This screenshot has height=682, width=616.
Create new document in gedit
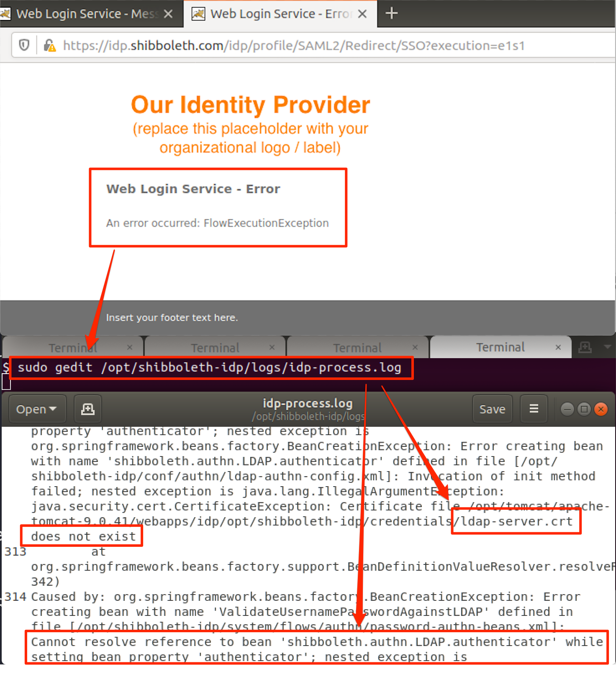click(87, 409)
